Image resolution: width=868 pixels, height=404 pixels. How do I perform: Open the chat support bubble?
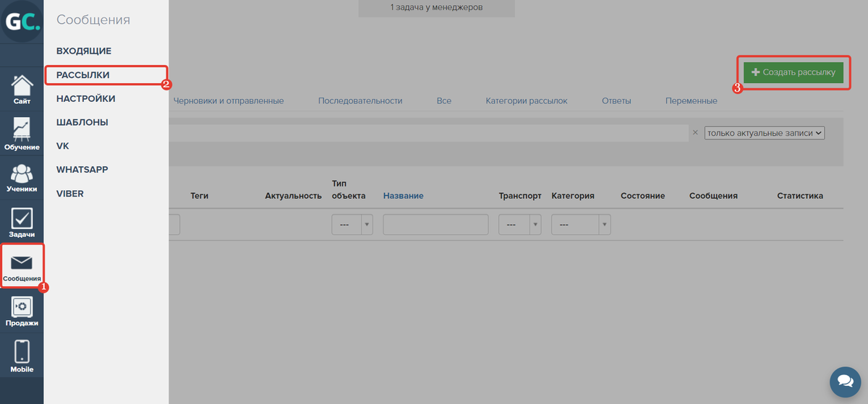(843, 380)
